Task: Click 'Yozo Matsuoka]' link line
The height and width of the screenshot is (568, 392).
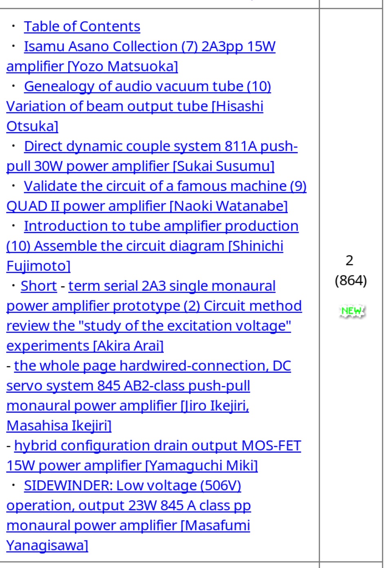Action: click(x=92, y=67)
